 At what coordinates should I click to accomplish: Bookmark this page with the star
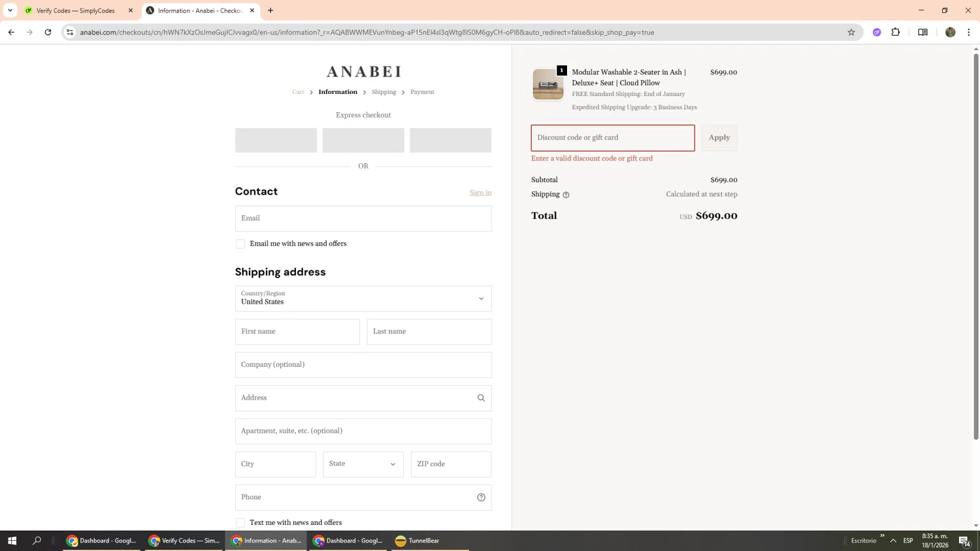[x=851, y=32]
